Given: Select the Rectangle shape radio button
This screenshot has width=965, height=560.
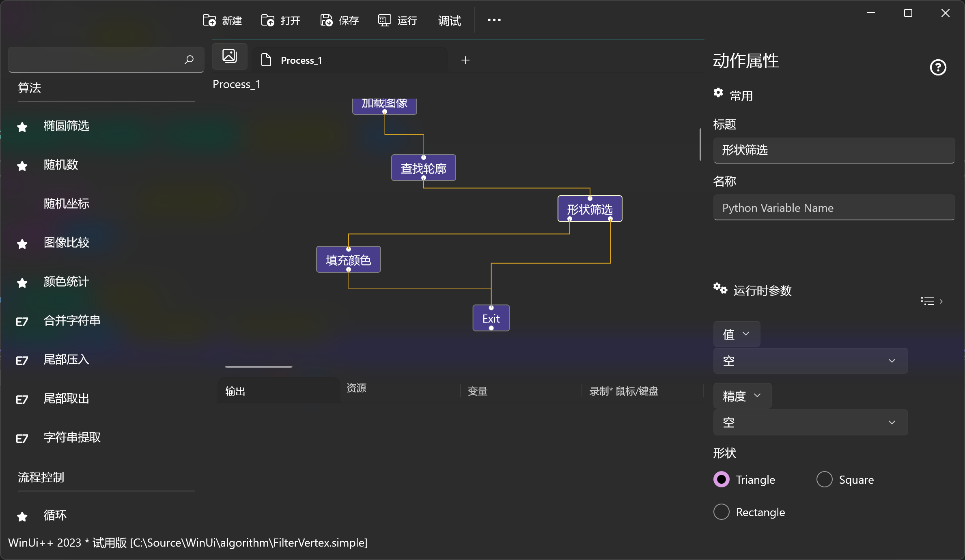Looking at the screenshot, I should 722,512.
